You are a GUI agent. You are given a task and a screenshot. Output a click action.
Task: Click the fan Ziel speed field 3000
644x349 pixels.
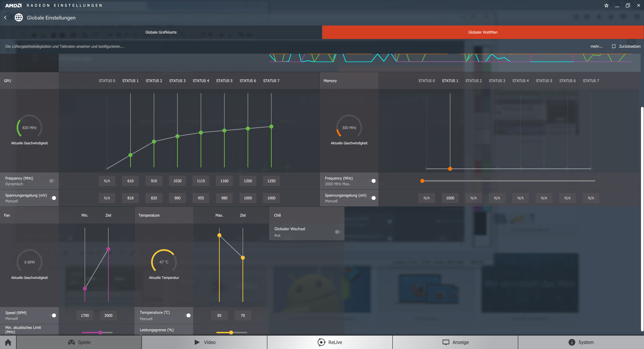[x=108, y=315]
